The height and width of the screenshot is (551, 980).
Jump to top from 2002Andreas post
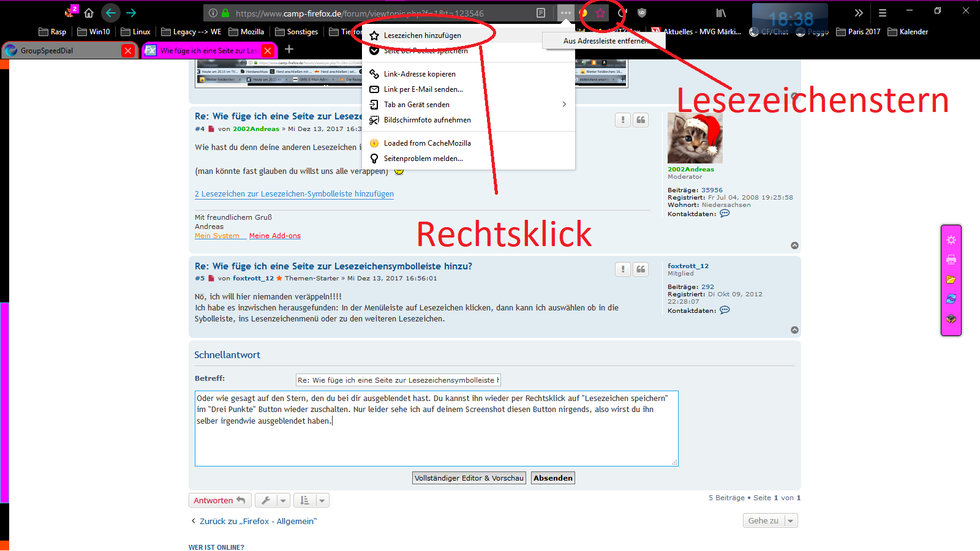[794, 246]
